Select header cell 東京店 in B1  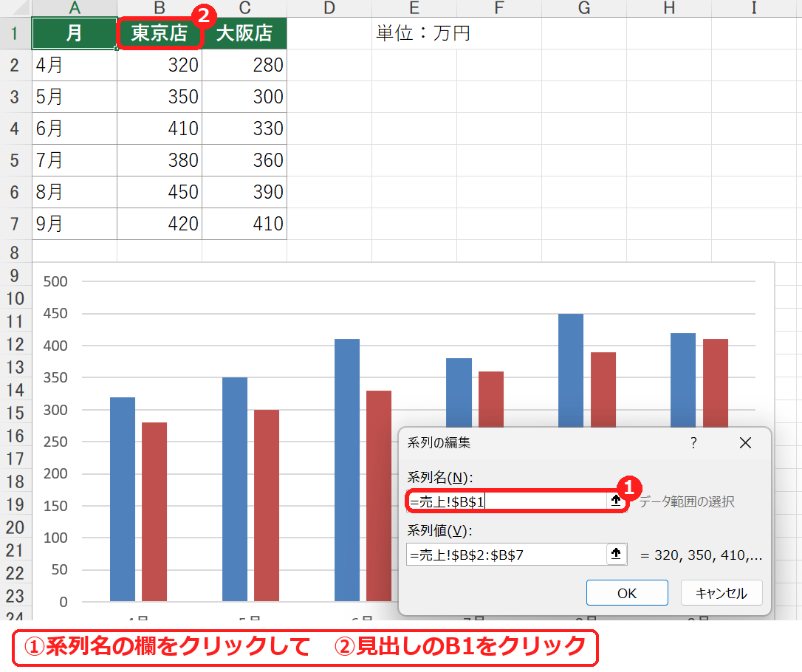pyautogui.click(x=160, y=33)
